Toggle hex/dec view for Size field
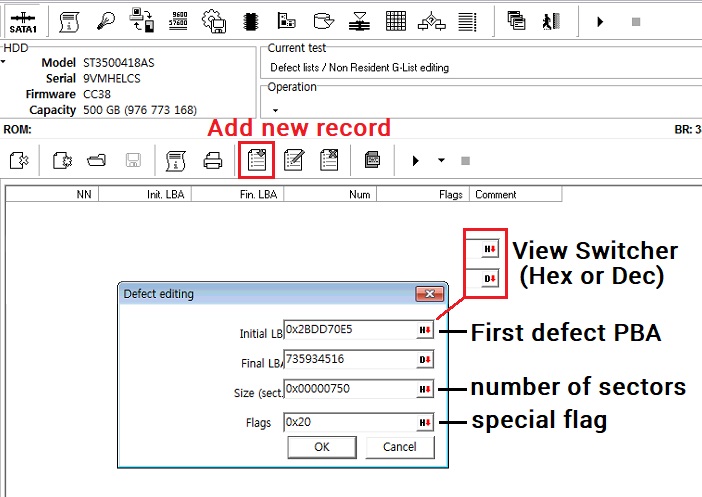The image size is (702, 497). tap(425, 389)
